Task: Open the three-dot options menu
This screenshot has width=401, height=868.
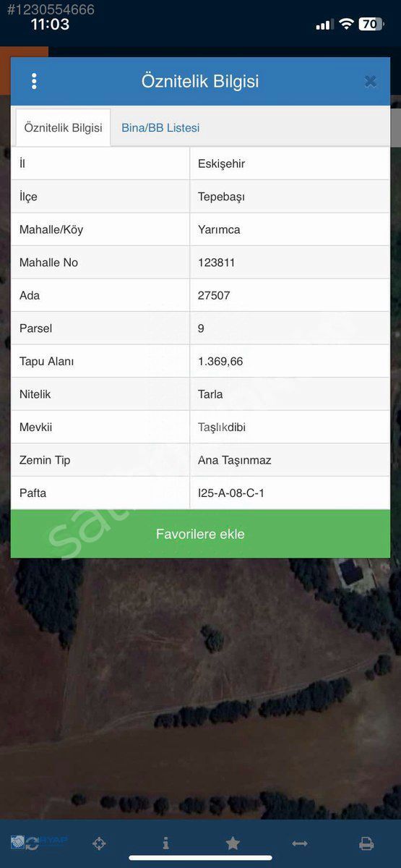Action: (34, 81)
